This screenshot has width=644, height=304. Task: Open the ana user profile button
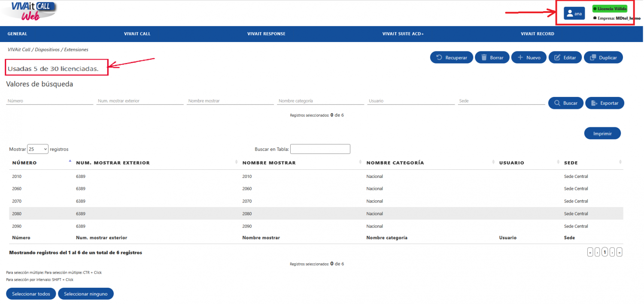click(x=574, y=13)
